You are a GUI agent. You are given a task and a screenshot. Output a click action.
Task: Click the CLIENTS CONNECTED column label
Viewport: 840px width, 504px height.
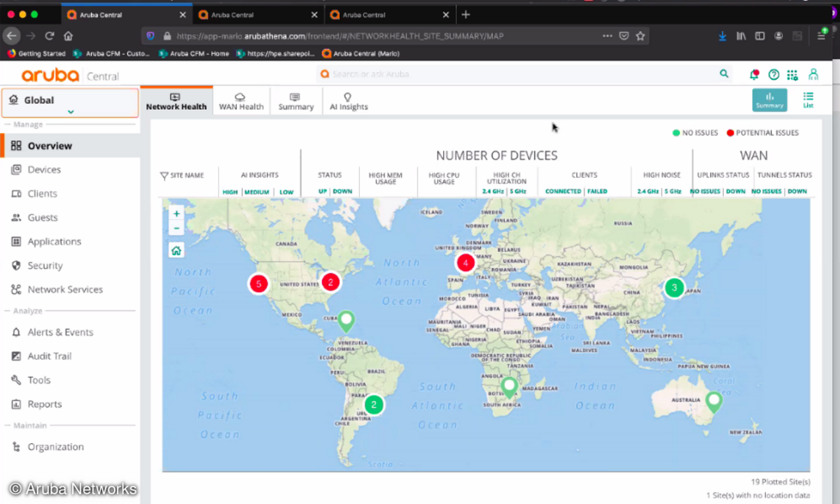click(563, 191)
